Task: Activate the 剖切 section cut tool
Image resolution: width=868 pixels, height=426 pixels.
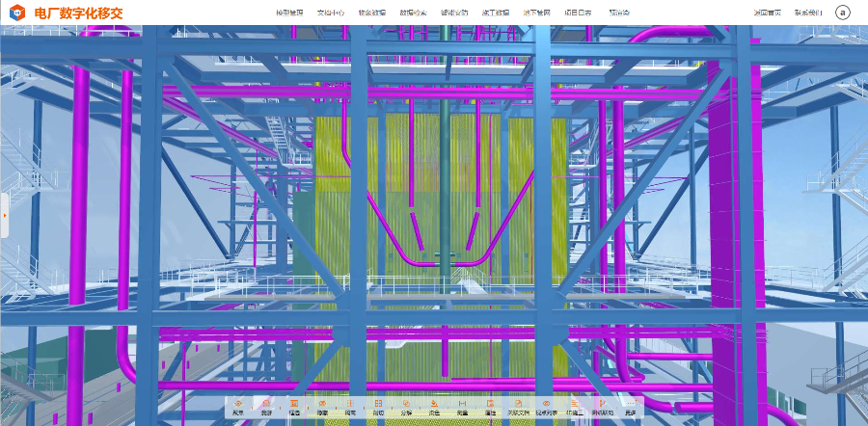Action: (378, 407)
